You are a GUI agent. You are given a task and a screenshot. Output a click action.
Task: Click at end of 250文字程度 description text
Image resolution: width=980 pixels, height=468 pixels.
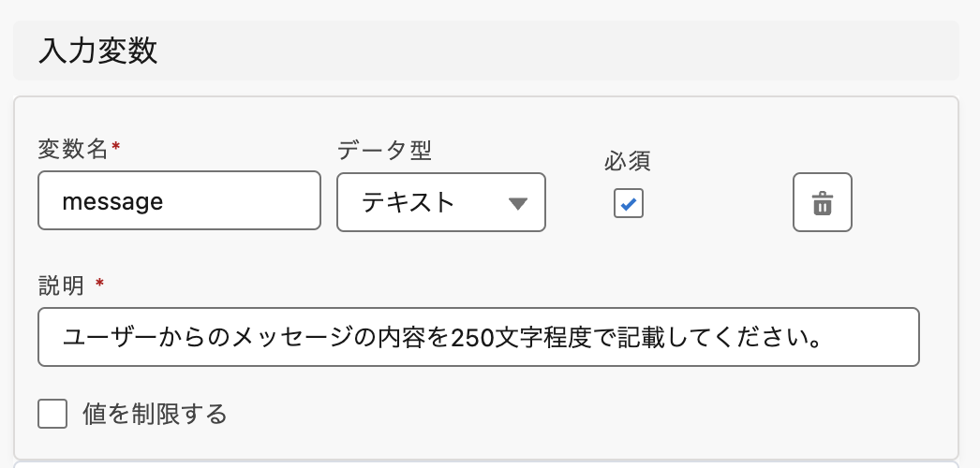[823, 337]
